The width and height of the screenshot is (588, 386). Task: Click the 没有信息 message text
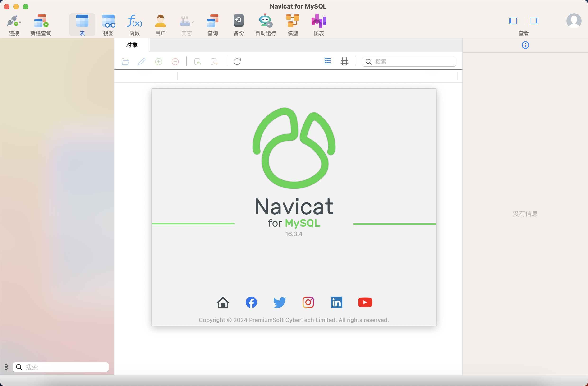click(x=525, y=214)
